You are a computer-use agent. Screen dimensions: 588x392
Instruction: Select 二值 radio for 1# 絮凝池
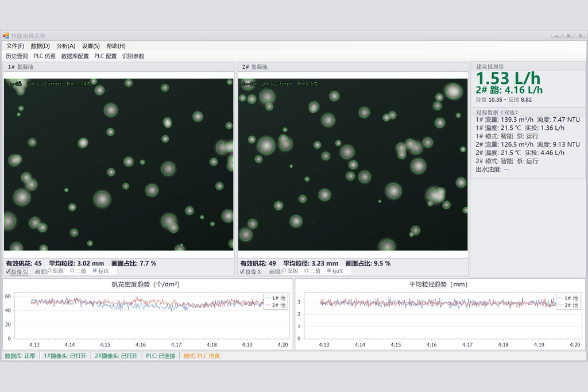point(78,271)
